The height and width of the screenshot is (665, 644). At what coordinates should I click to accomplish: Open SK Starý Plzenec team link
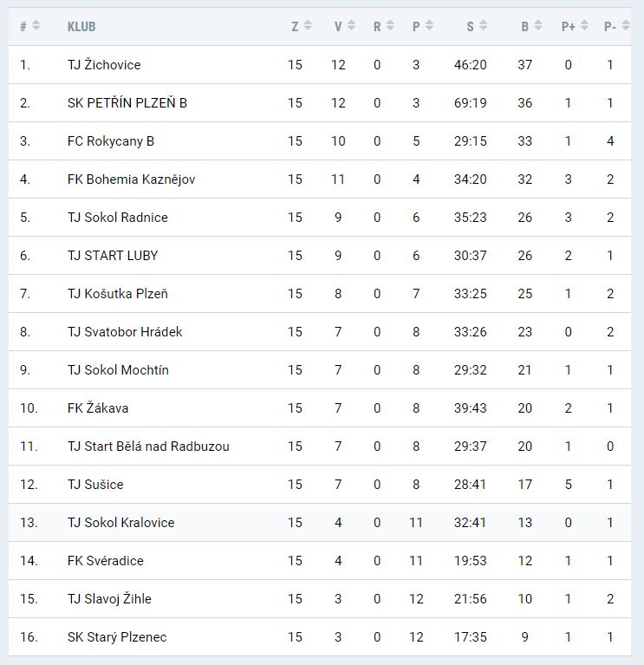coord(117,637)
